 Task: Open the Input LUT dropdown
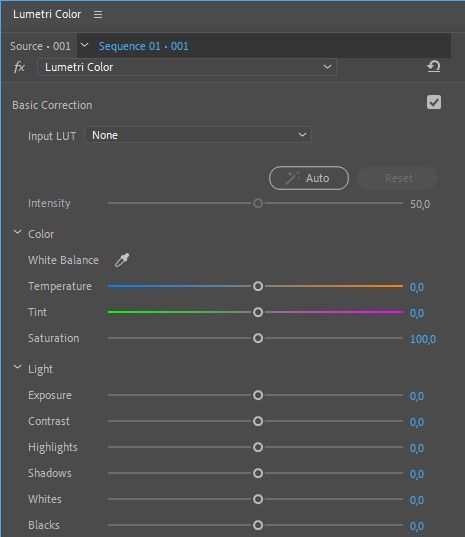click(x=198, y=135)
